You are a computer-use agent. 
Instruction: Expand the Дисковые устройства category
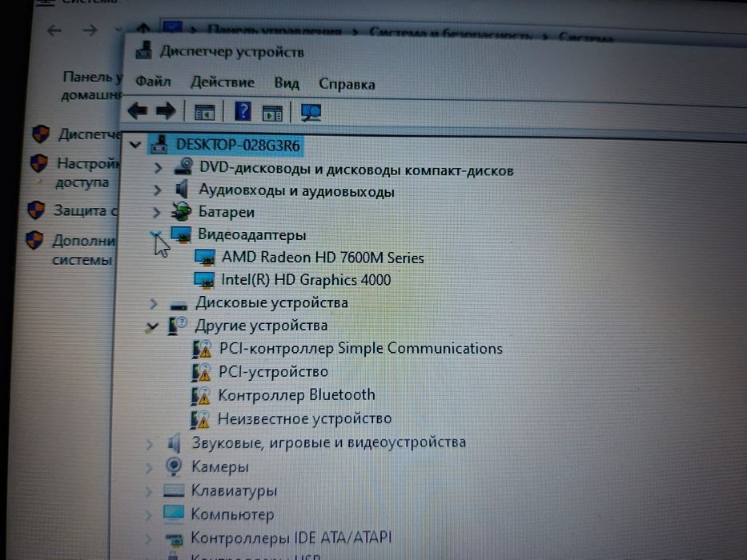coord(154,303)
